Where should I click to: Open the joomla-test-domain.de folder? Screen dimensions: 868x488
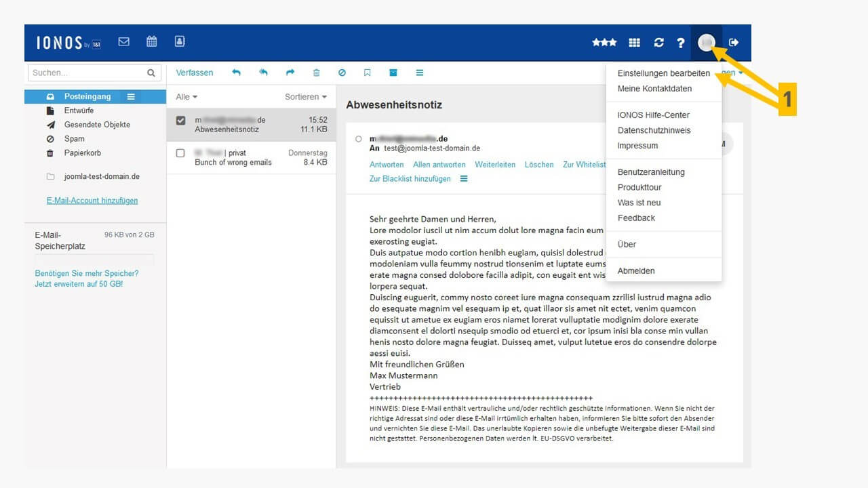(102, 177)
